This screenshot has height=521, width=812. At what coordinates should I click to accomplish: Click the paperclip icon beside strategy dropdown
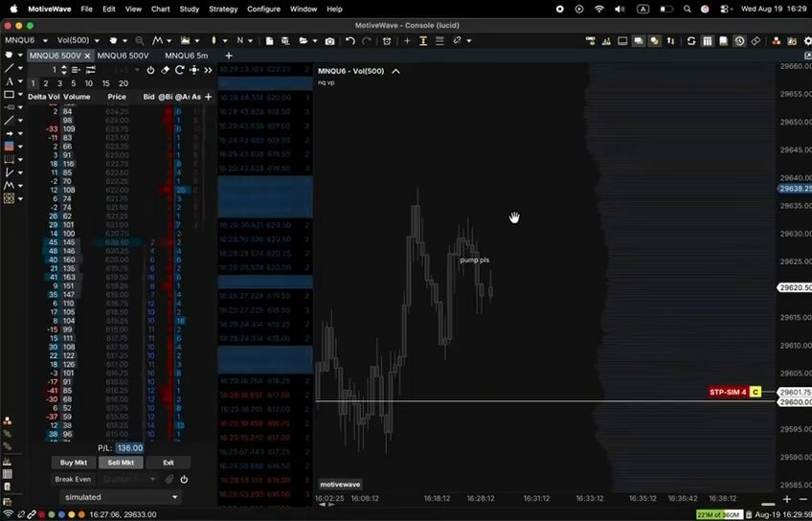pos(169,480)
